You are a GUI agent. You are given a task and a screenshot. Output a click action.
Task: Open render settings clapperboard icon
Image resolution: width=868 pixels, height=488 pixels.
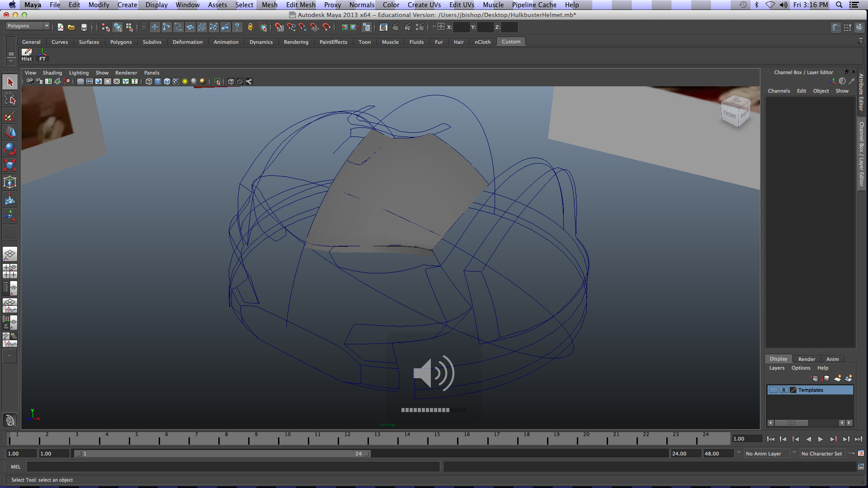[x=420, y=27]
